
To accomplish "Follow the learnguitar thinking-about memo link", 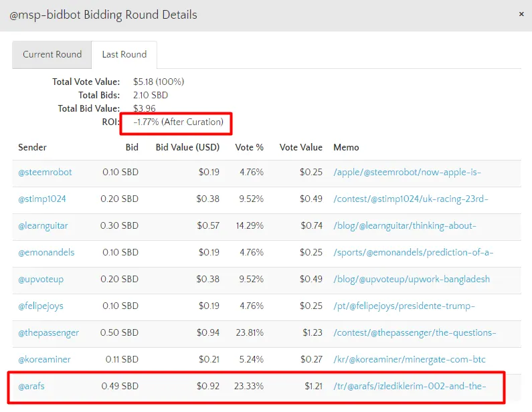I will [x=405, y=226].
